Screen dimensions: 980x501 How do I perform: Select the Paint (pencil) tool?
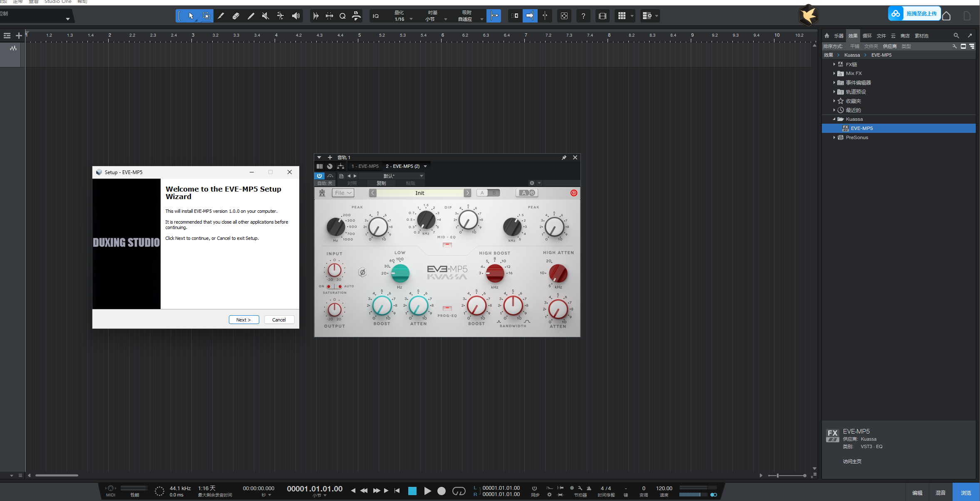point(251,16)
